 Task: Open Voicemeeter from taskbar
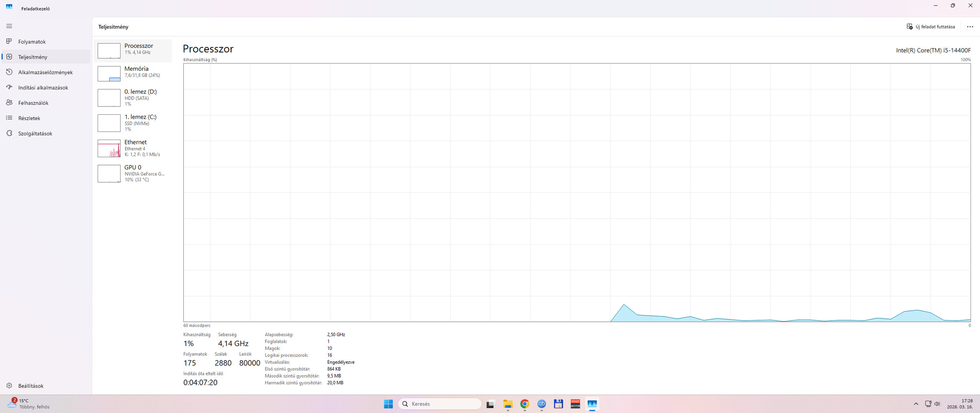(575, 404)
